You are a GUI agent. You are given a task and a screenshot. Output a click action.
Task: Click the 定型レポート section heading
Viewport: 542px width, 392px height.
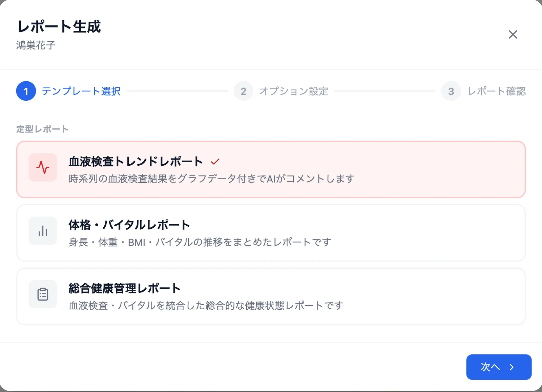(x=42, y=129)
